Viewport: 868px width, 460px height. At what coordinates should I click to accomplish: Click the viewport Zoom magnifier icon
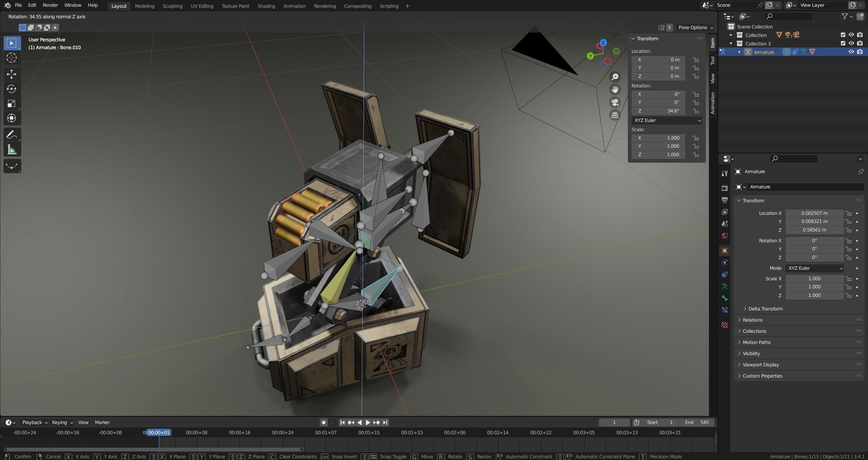615,77
